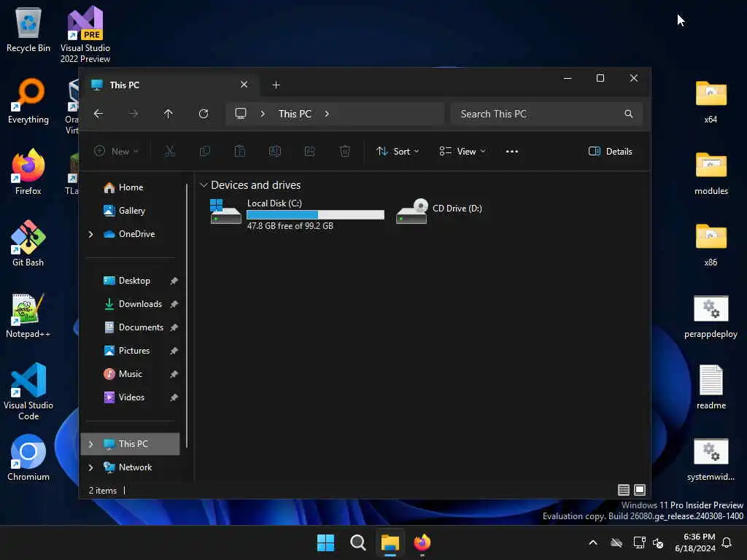Switch to details list view icon
This screenshot has width=747, height=560.
tap(623, 489)
